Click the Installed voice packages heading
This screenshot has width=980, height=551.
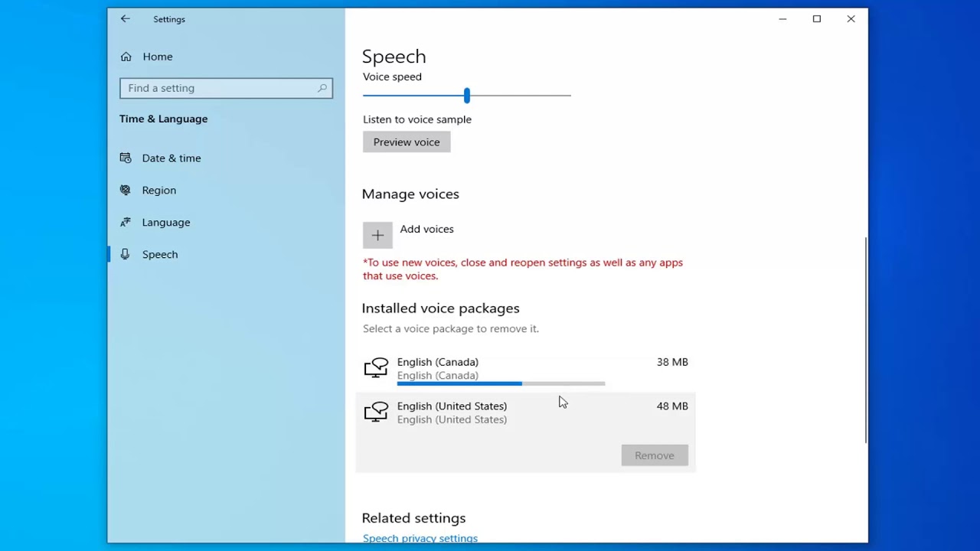440,308
